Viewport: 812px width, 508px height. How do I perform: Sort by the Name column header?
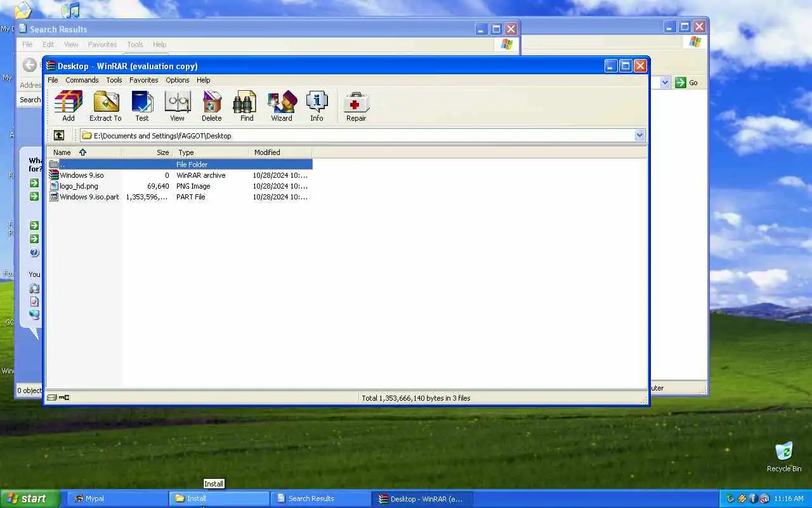(84, 152)
